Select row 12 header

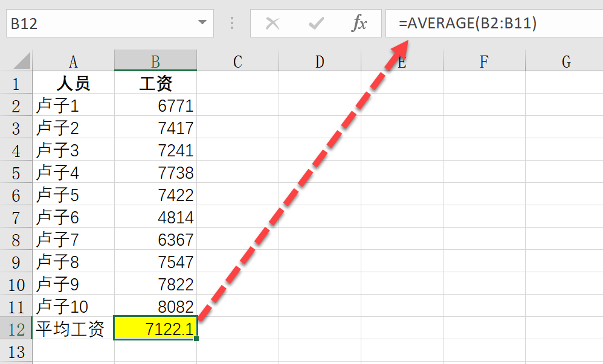pos(16,329)
